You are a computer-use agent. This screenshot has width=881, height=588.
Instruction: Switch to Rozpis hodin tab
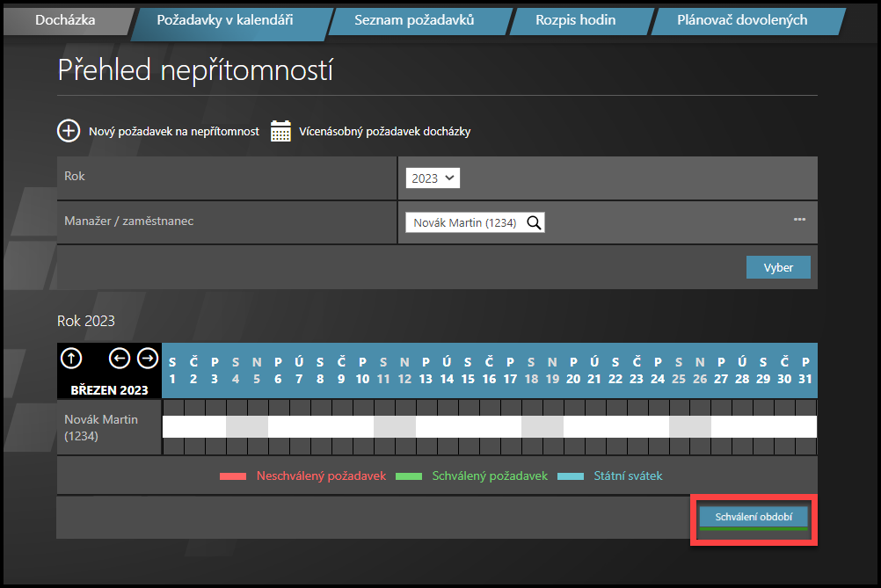click(576, 20)
